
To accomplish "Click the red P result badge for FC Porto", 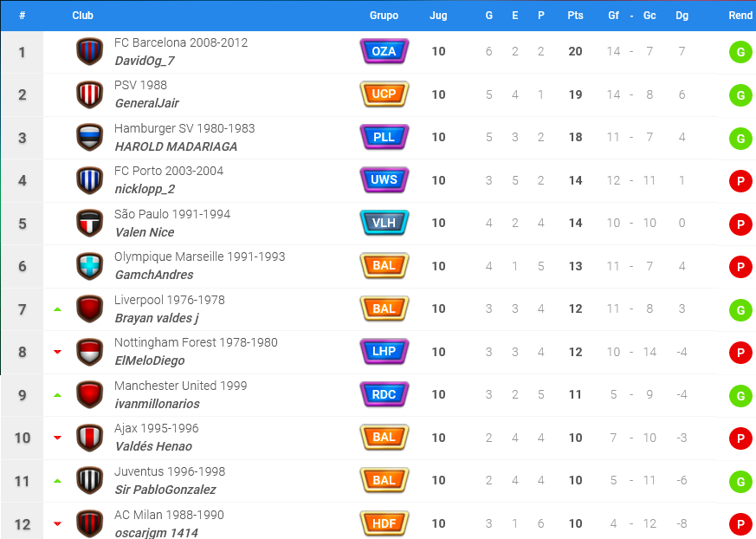I will pyautogui.click(x=740, y=181).
